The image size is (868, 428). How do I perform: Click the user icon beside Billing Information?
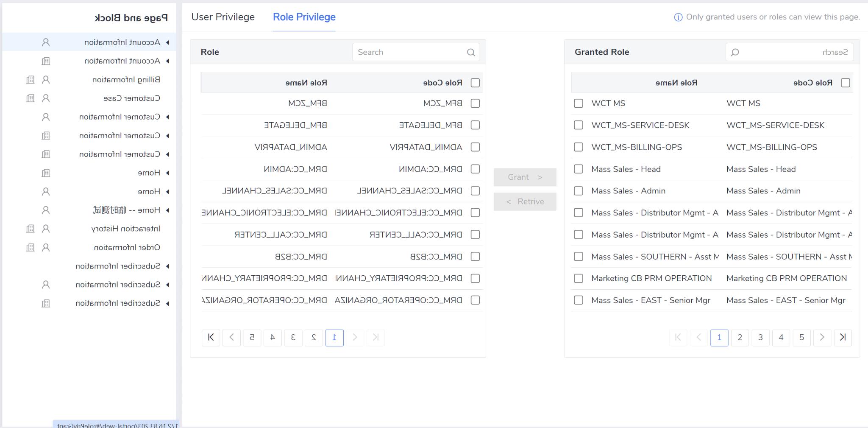point(46,80)
